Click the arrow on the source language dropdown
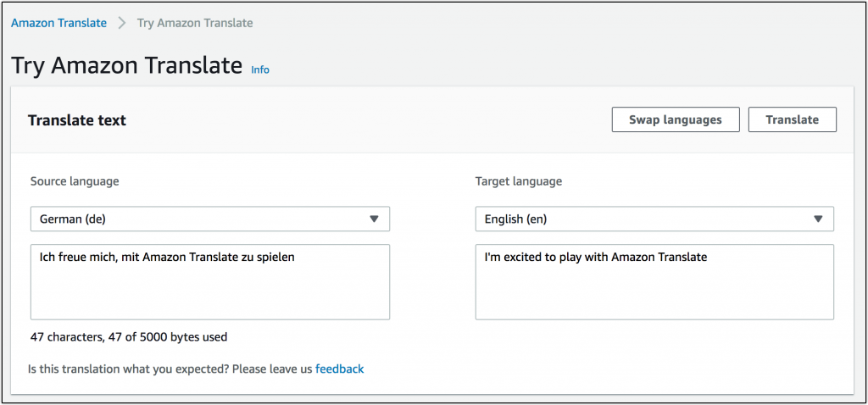Image resolution: width=868 pixels, height=405 pixels. click(x=374, y=219)
